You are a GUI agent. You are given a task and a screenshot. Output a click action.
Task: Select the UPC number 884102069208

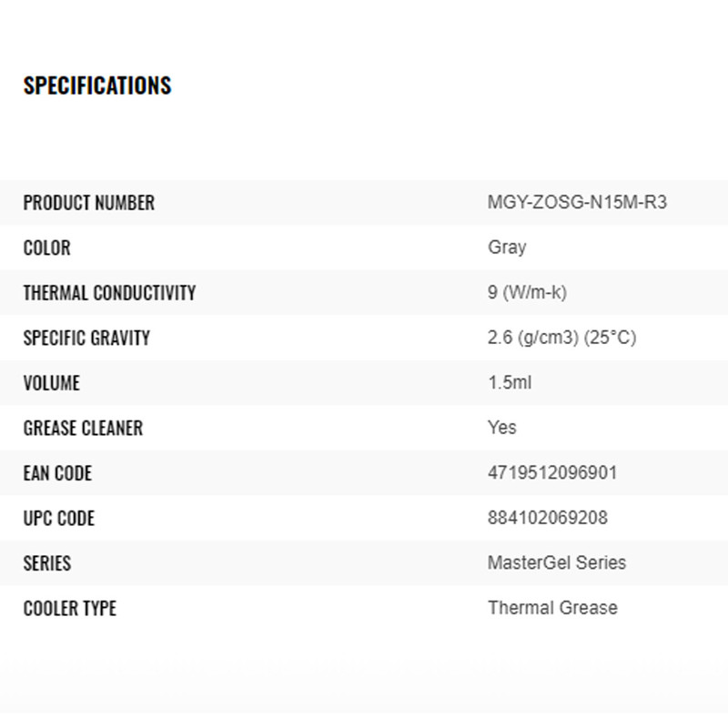point(548,518)
